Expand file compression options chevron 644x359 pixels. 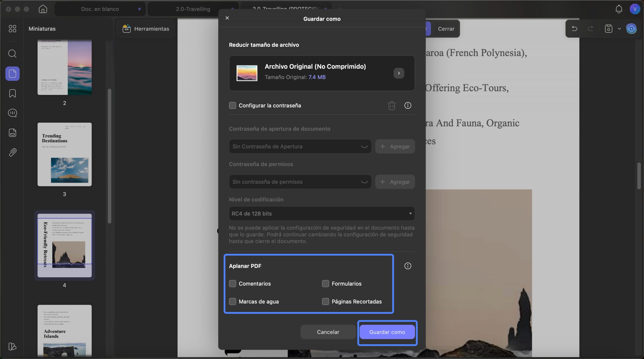[x=398, y=73]
